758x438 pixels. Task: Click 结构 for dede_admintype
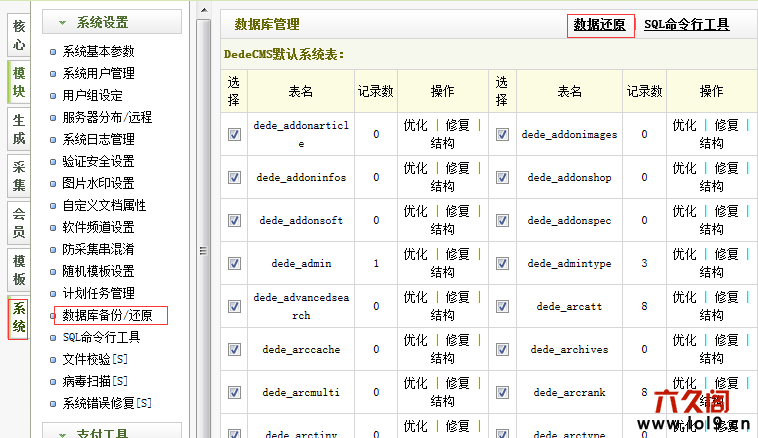coord(711,273)
